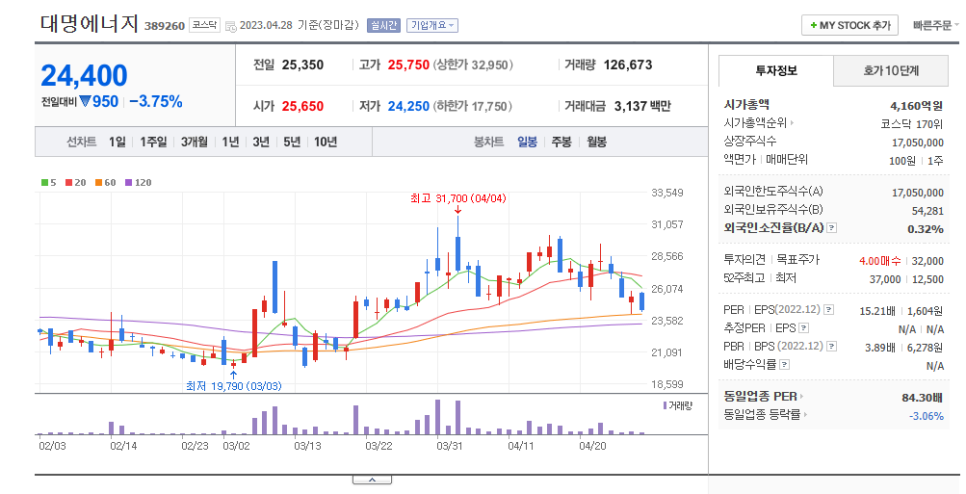Screen dimensions: 966x494
Task: Click the stock code 389260
Action: (164, 26)
